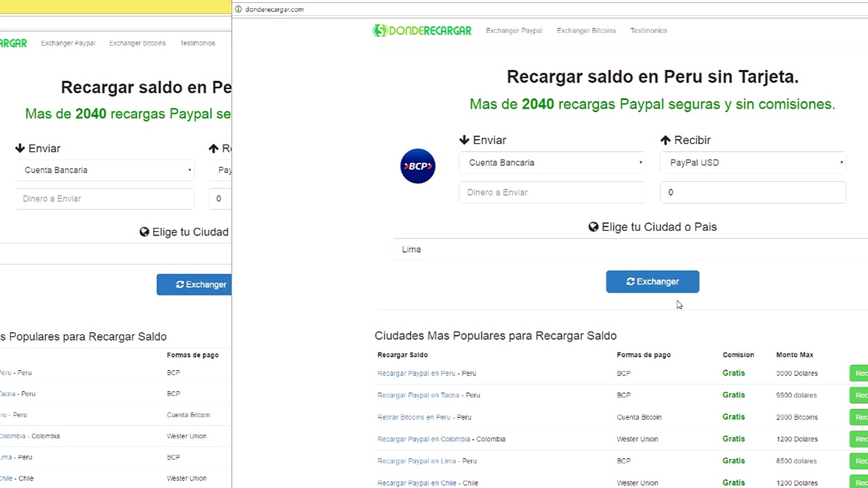Viewport: 868px width, 488px height.
Task: Click 'Recargar Saldo' column header
Action: point(402,355)
